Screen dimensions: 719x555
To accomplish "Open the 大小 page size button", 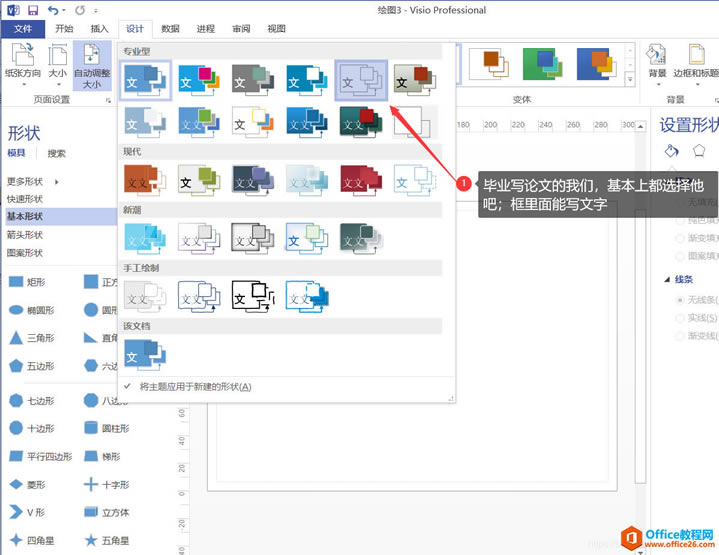I will (x=58, y=64).
